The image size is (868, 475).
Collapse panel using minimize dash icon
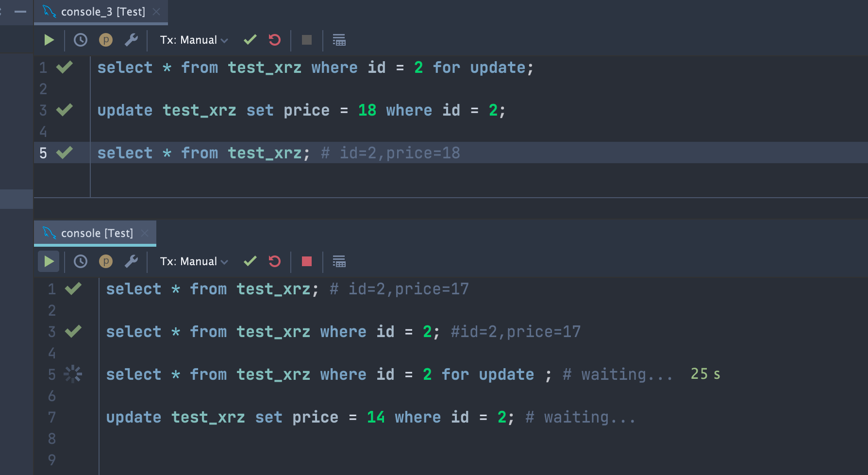(20, 11)
